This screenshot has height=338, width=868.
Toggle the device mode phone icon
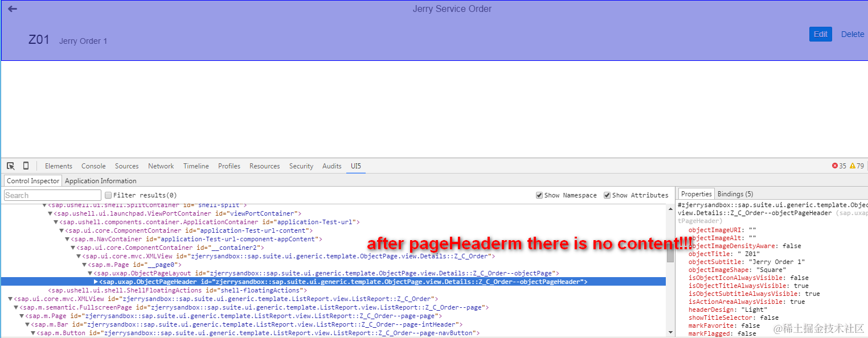26,166
